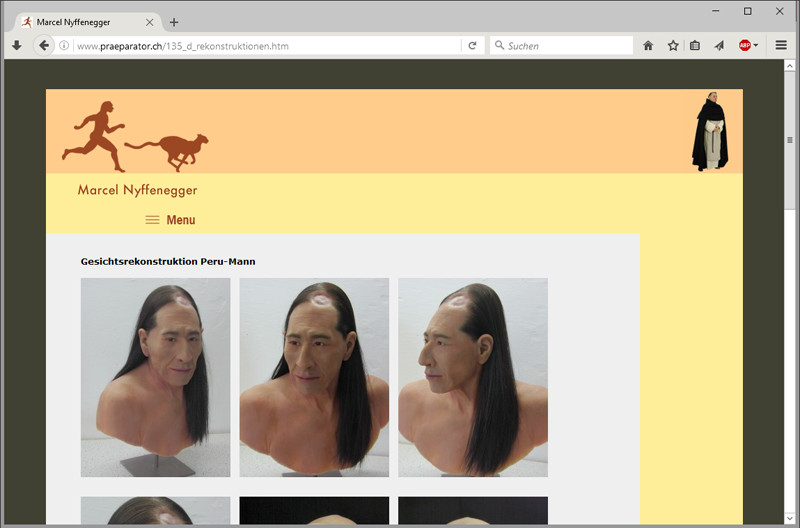Select the Marcel Nyffenegger browser tab
Image resolution: width=800 pixels, height=528 pixels.
pyautogui.click(x=80, y=22)
